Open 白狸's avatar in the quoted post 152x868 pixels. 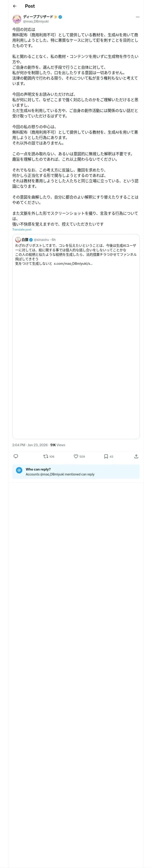point(18,240)
